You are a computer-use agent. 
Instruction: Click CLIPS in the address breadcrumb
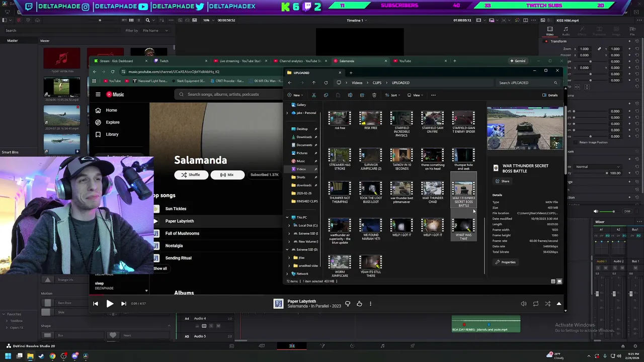point(377,82)
